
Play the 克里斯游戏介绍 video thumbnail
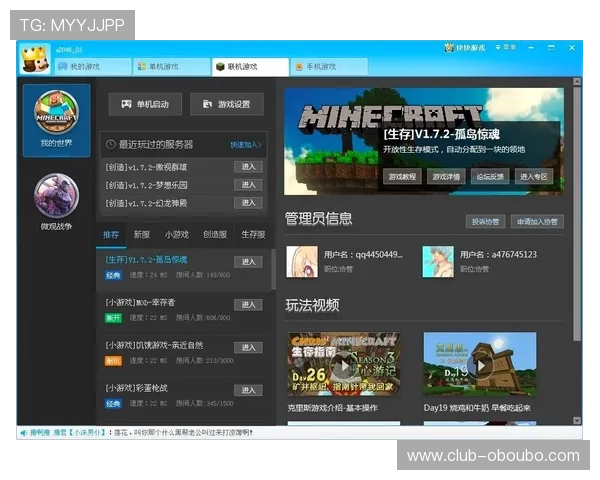point(342,364)
